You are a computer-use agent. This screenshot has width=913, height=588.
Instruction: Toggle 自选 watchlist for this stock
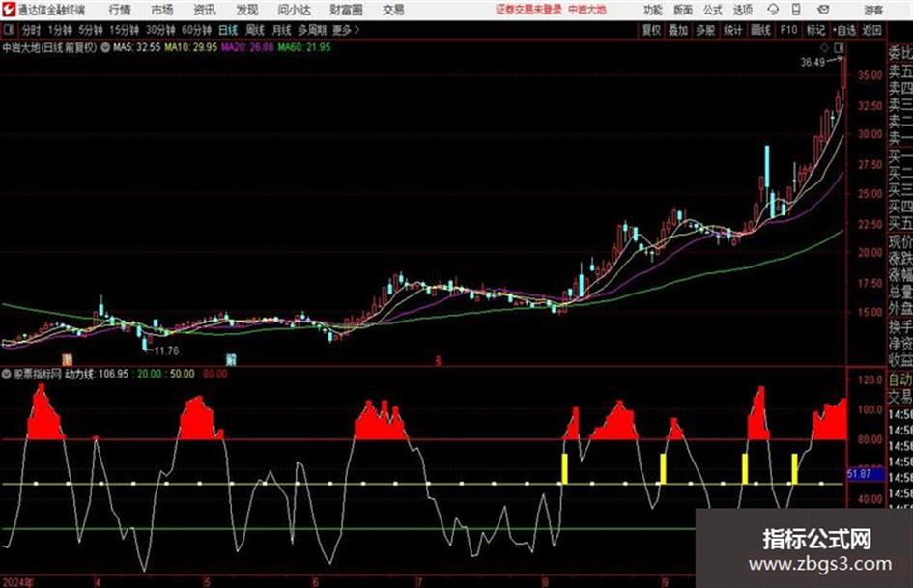(x=844, y=30)
